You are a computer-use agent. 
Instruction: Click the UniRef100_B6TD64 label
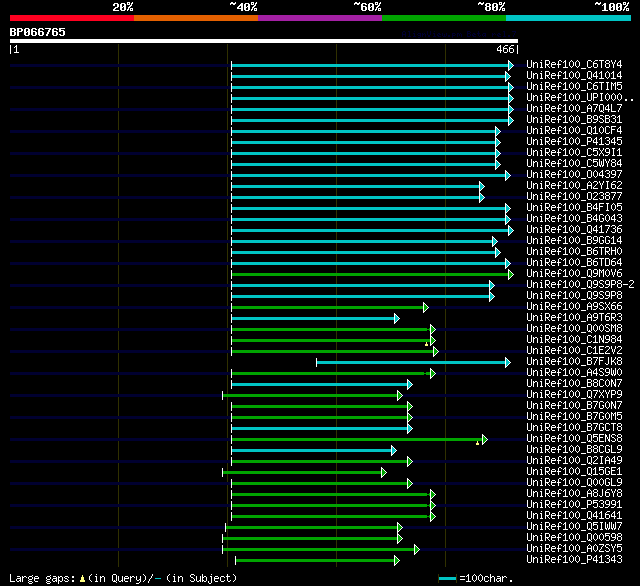pyautogui.click(x=574, y=263)
